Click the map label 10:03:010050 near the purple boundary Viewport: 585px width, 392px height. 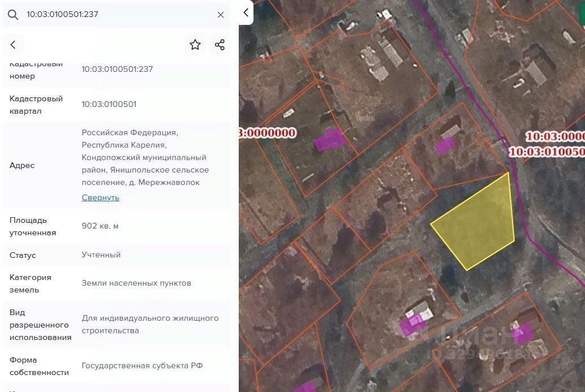547,152
